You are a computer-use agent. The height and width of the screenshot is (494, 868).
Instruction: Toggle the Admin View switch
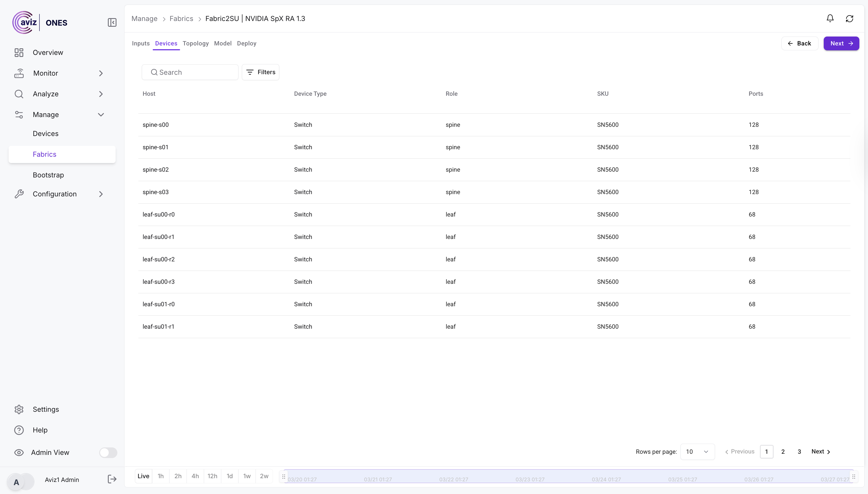(x=108, y=452)
